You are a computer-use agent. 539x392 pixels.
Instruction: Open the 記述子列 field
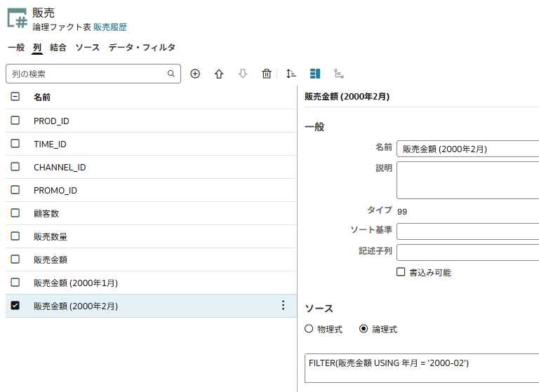pyautogui.click(x=468, y=252)
